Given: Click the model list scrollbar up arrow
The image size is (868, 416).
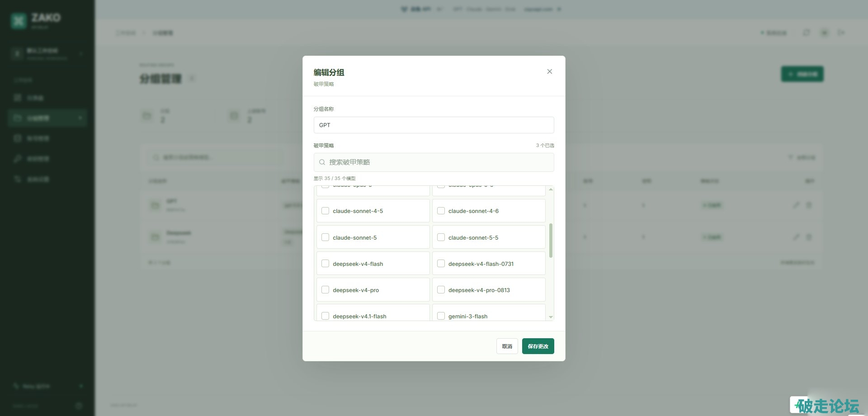Looking at the screenshot, I should click(551, 189).
